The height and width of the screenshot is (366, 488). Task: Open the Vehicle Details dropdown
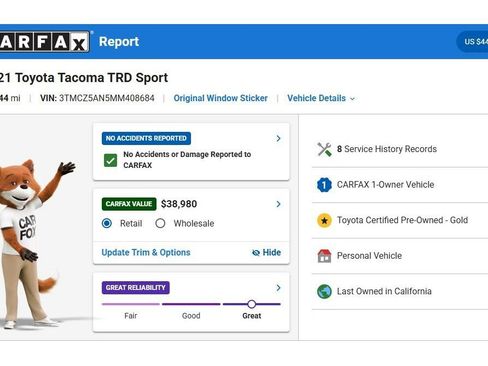[321, 98]
